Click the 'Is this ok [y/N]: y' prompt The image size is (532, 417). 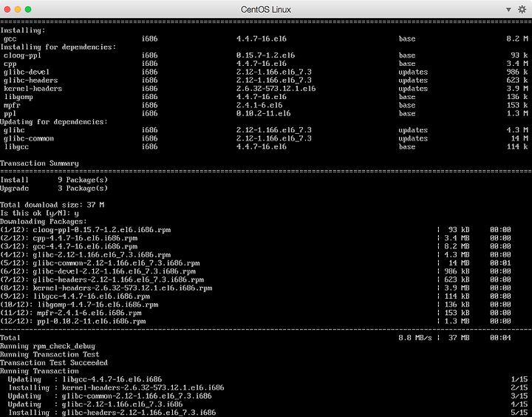[39, 213]
